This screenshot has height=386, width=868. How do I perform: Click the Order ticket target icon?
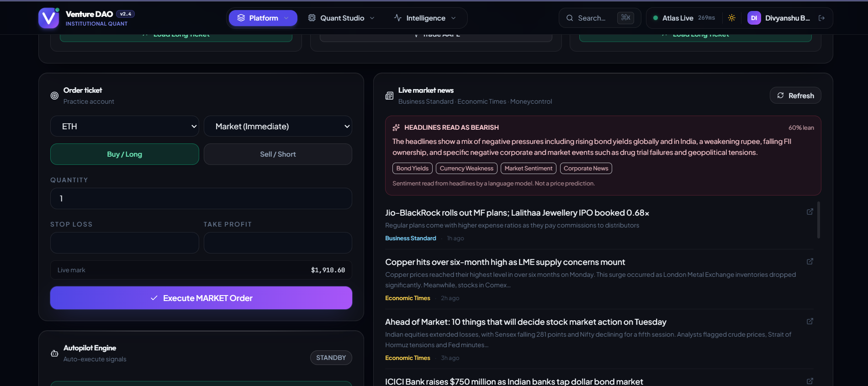pyautogui.click(x=54, y=95)
